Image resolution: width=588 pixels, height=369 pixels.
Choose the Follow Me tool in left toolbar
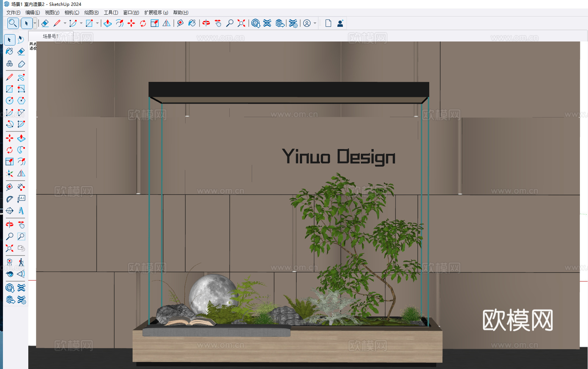click(21, 150)
